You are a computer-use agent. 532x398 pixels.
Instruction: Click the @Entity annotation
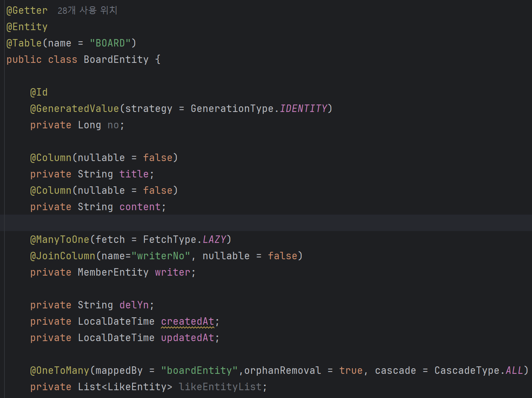(27, 27)
